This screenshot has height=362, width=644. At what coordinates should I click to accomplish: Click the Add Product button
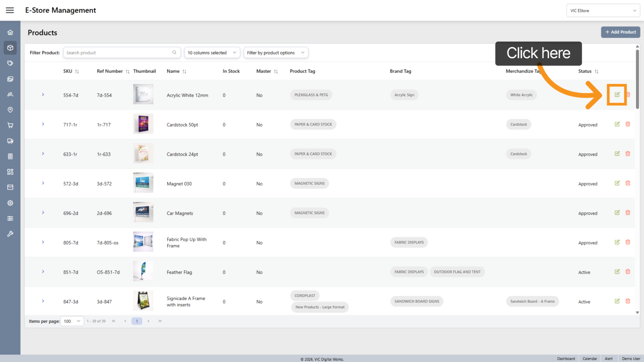(620, 32)
